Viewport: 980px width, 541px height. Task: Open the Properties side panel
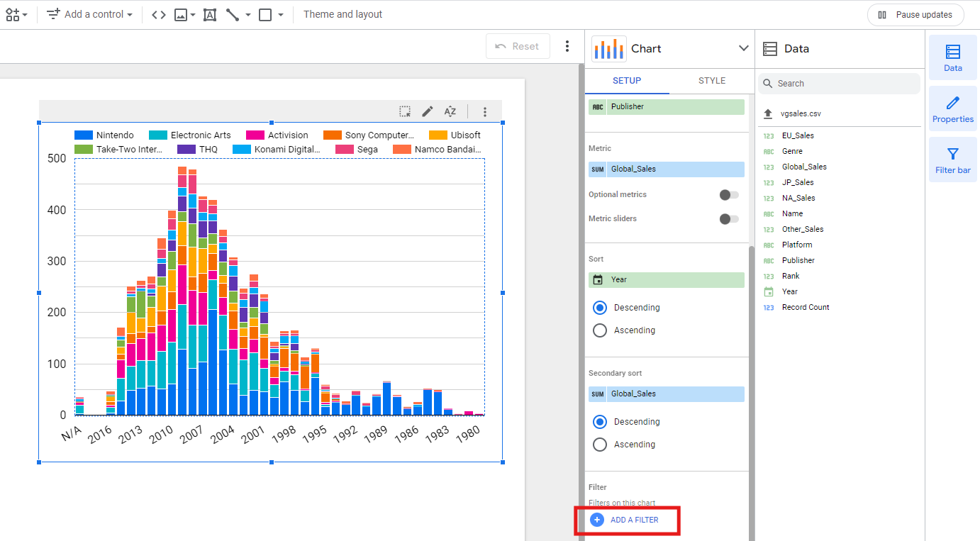(x=953, y=109)
